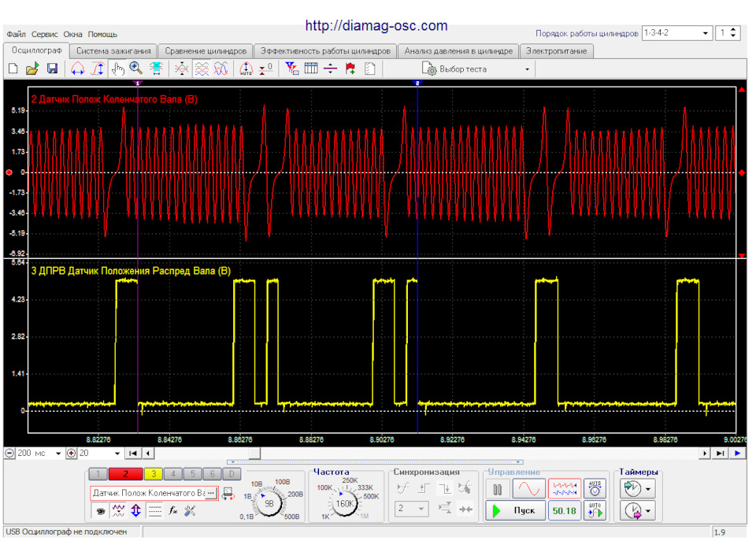Select the magnifier zoom tool

click(x=136, y=69)
